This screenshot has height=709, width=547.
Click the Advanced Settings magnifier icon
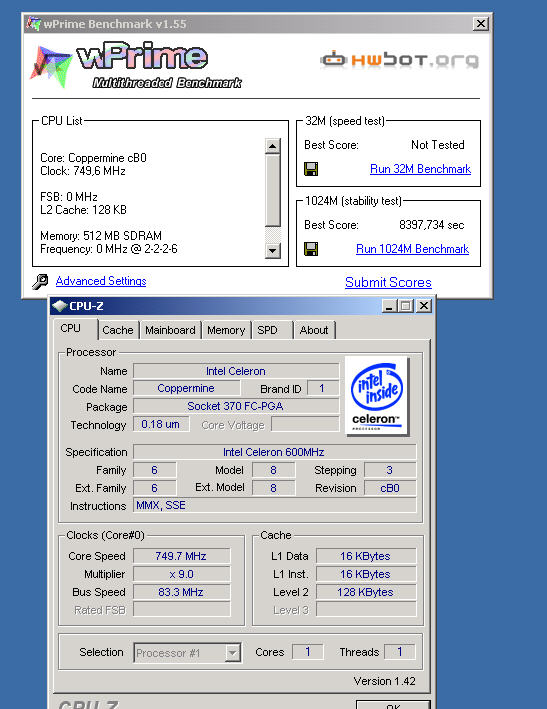(40, 281)
